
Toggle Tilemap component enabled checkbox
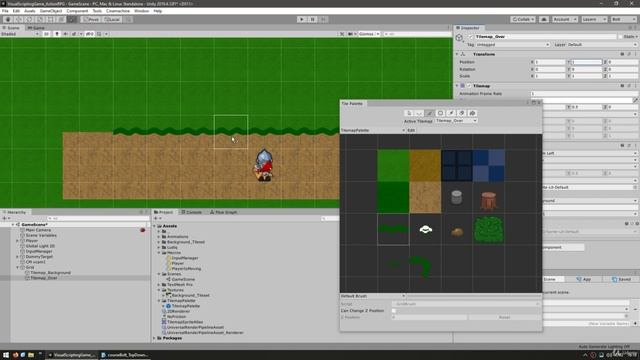tap(469, 86)
